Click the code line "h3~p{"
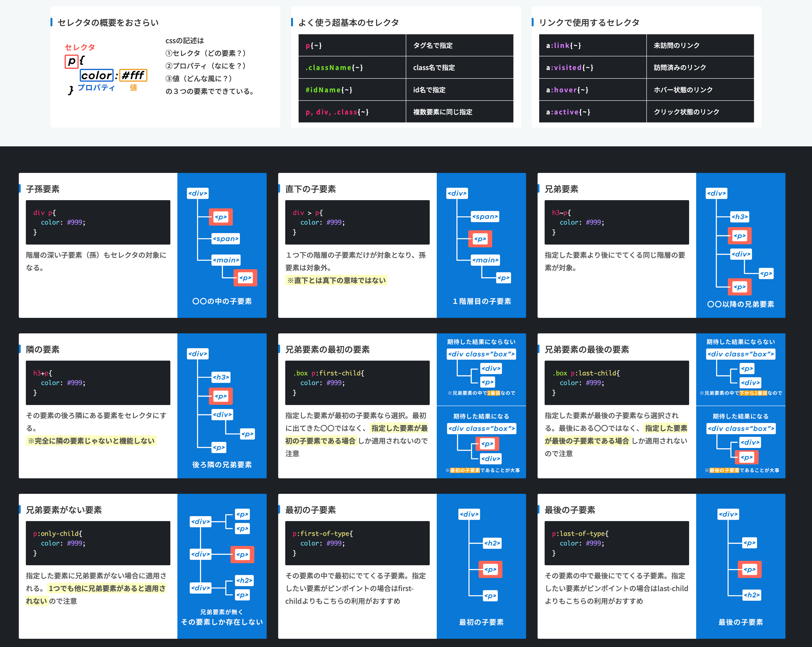Viewport: 812px width, 647px height. [x=561, y=212]
